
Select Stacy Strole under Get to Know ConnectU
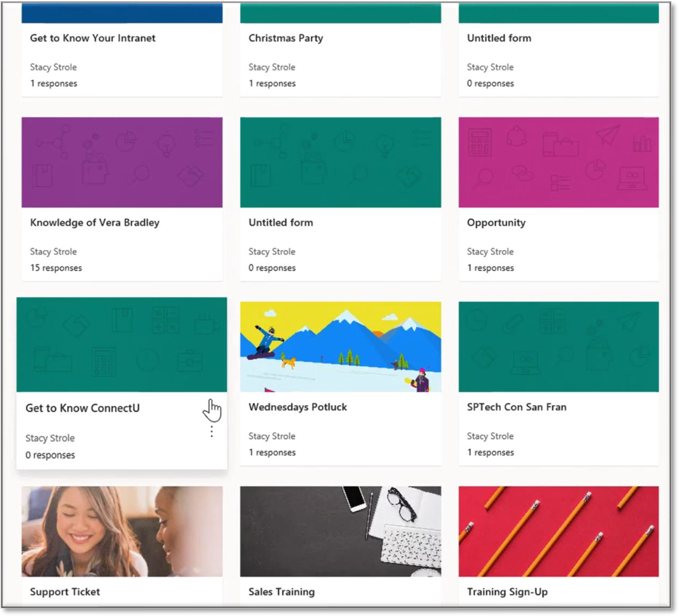(50, 438)
